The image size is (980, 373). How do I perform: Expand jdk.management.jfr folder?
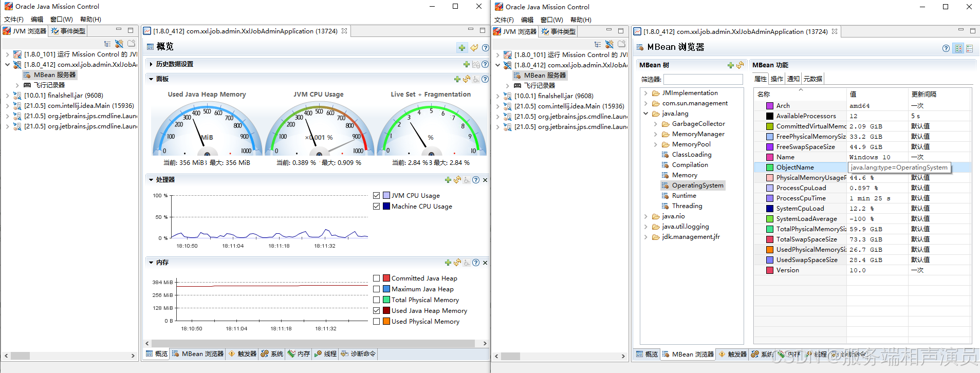[646, 237]
